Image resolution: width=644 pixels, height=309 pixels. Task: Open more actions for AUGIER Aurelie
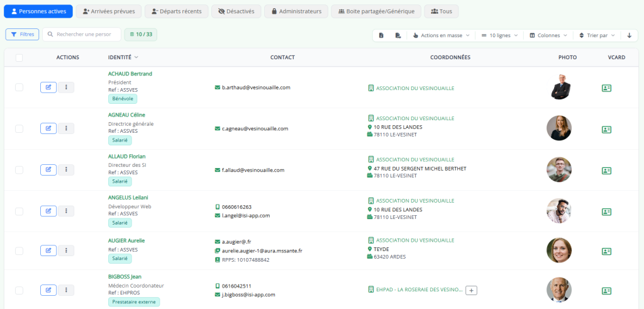66,250
